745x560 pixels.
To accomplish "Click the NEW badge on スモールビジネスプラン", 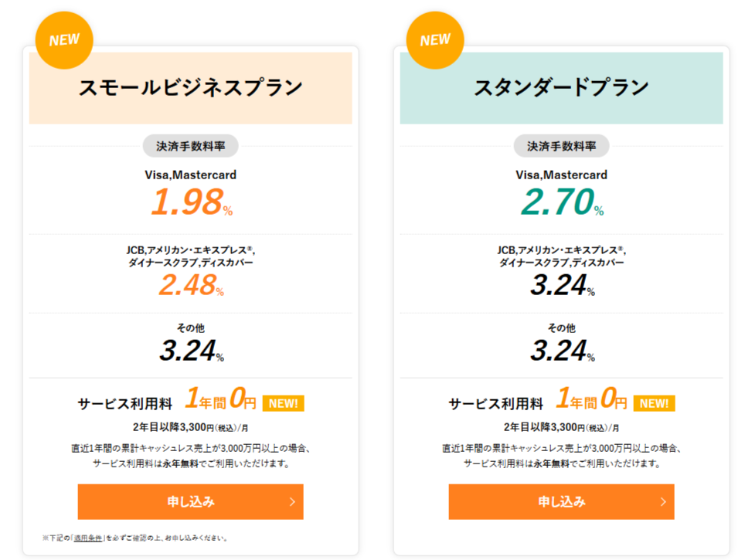I will 64,39.
